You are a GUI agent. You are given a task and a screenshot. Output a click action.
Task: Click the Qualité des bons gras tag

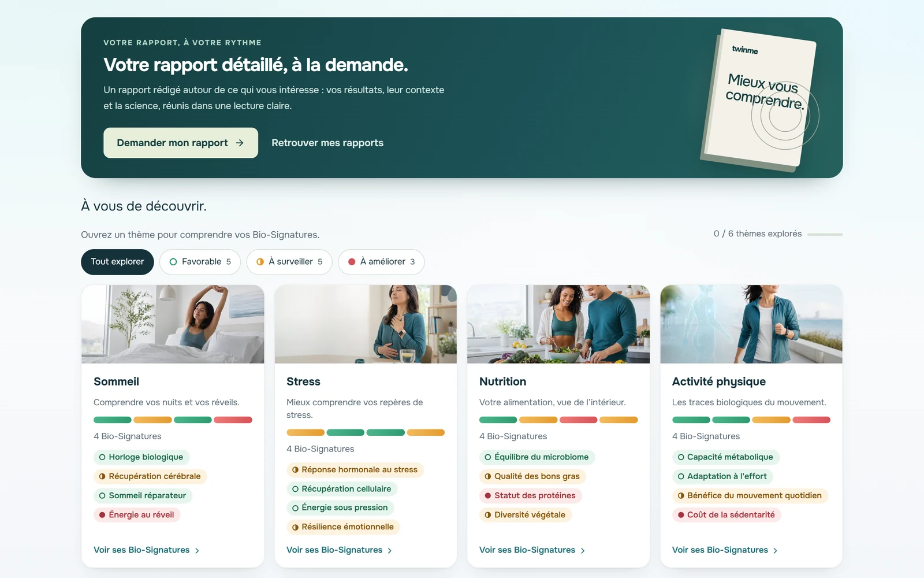[532, 476]
